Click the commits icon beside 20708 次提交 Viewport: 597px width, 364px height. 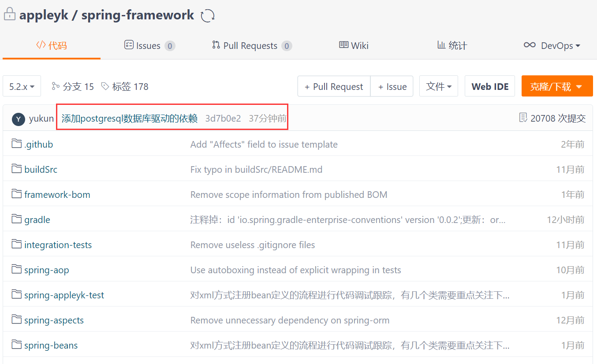(x=523, y=118)
